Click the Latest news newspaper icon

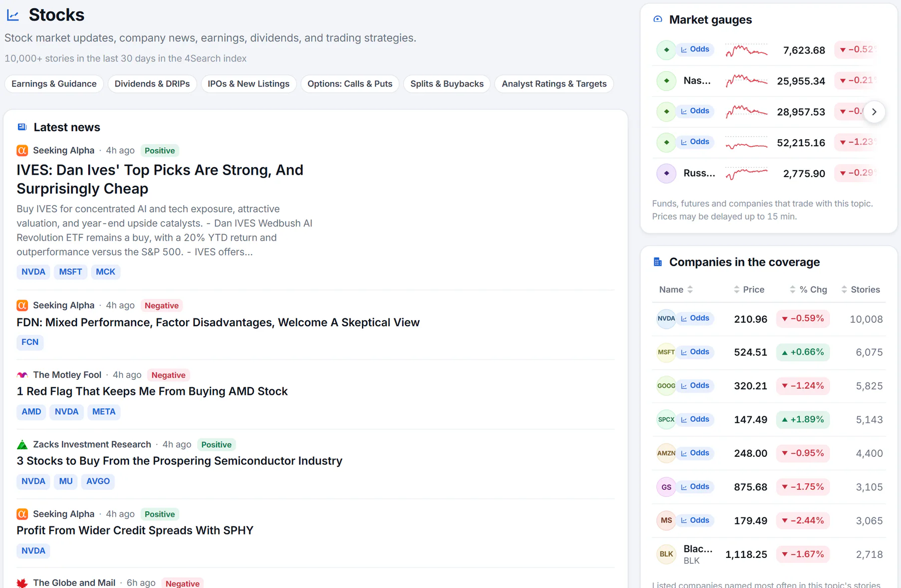[x=22, y=127]
